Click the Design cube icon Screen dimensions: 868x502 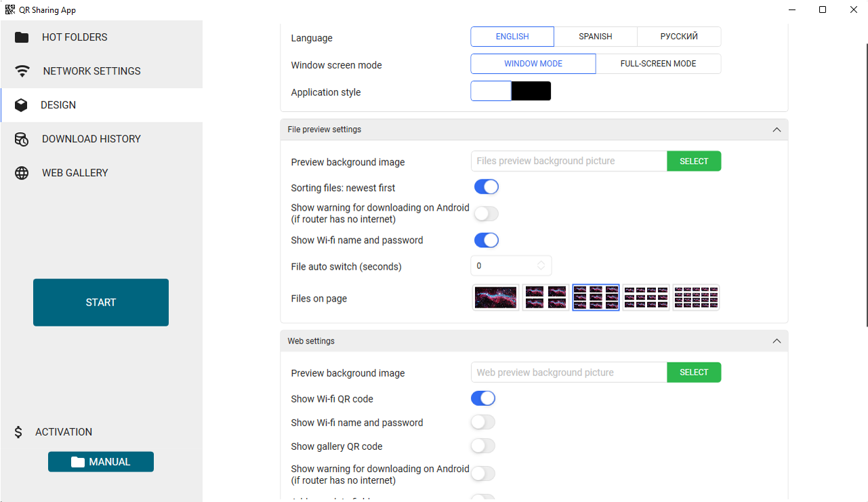21,105
